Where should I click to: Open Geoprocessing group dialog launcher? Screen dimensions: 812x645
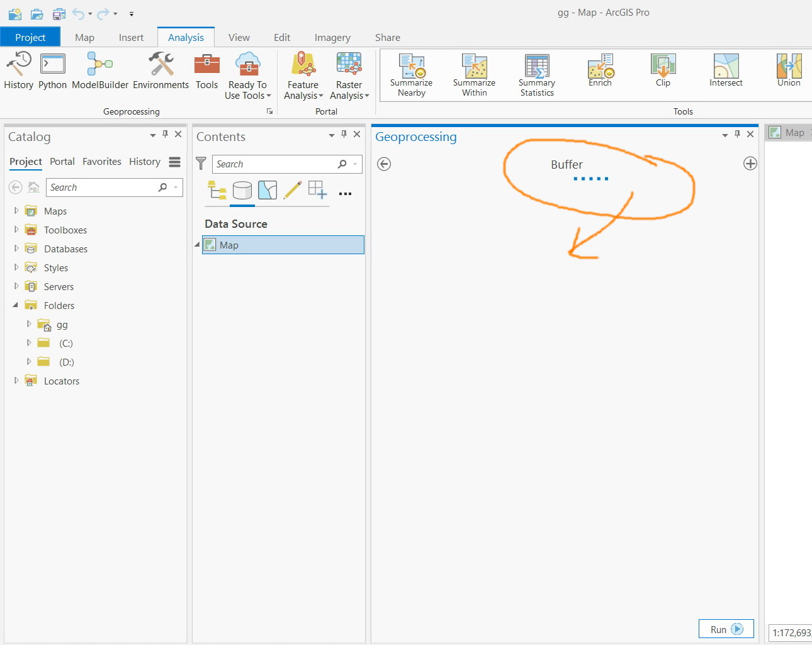269,111
